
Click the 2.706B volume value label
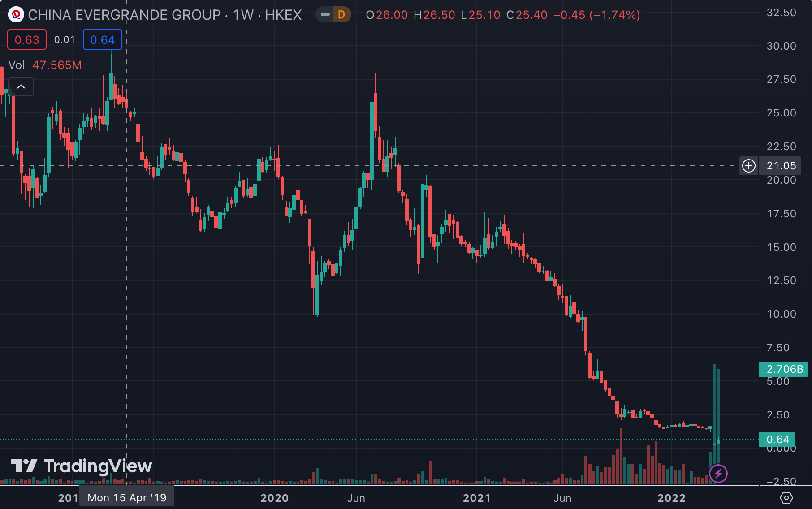(x=784, y=369)
